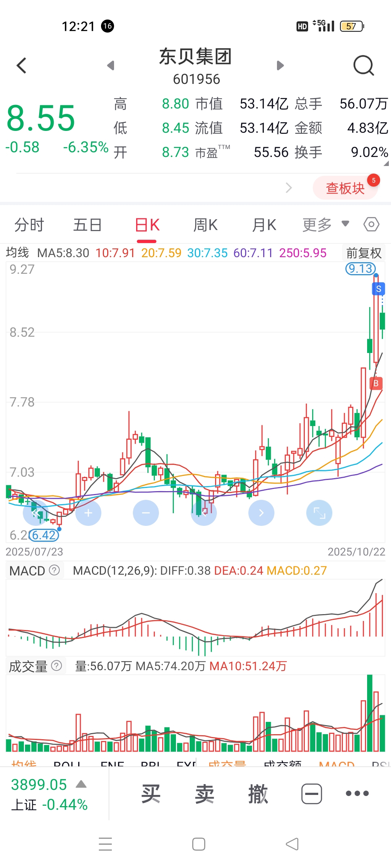Tap the battery indicator showing 57

coord(352,26)
